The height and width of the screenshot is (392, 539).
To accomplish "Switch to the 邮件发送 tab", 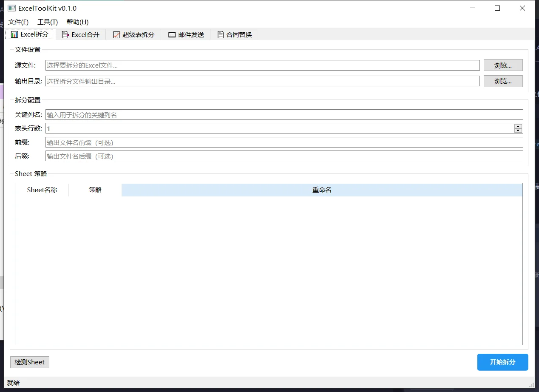I will click(x=186, y=35).
